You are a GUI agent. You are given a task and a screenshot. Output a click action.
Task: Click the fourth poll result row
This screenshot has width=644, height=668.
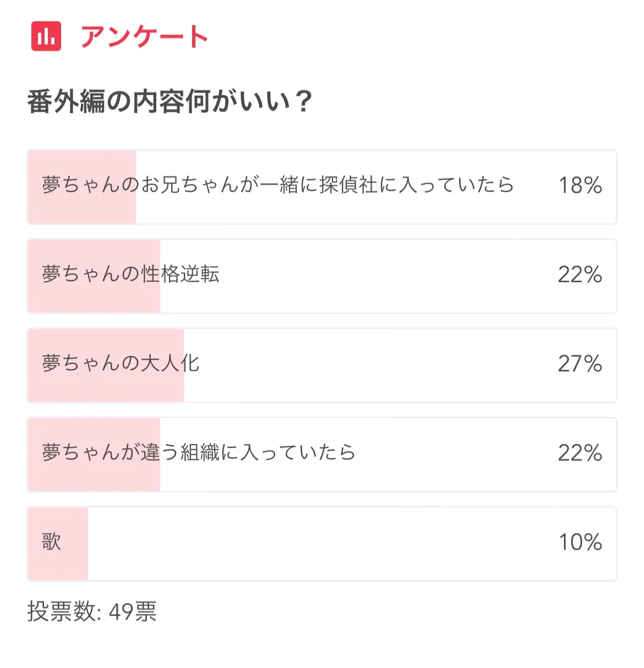pyautogui.click(x=321, y=455)
